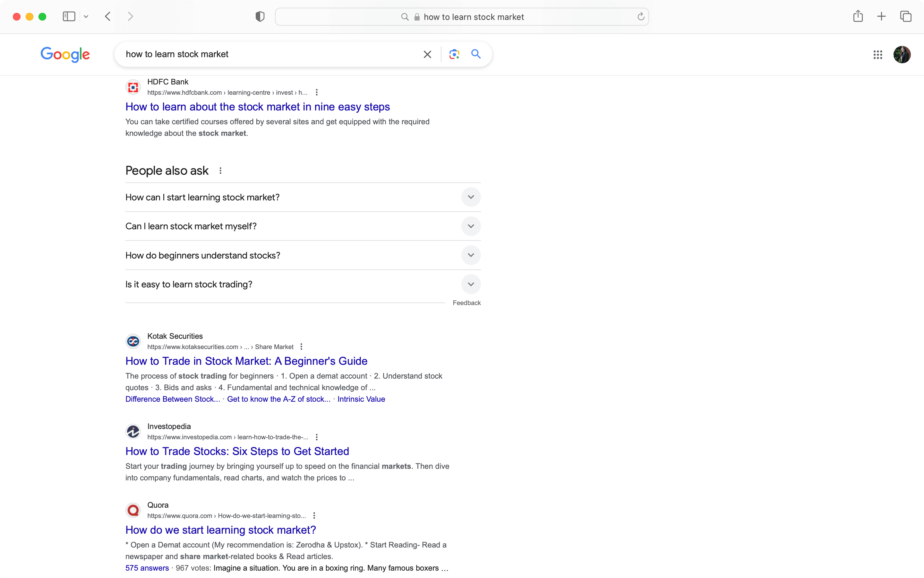The height and width of the screenshot is (578, 924).
Task: Open more options dots for Investopedia result
Action: (317, 437)
